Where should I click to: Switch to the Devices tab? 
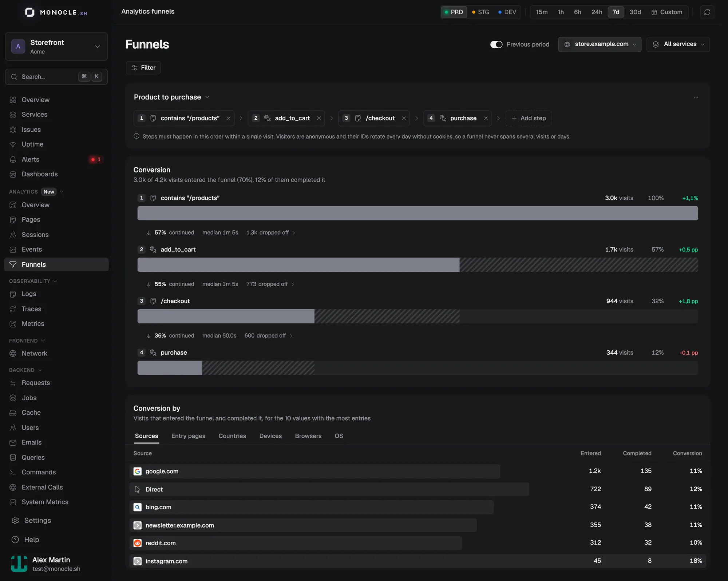tap(270, 436)
